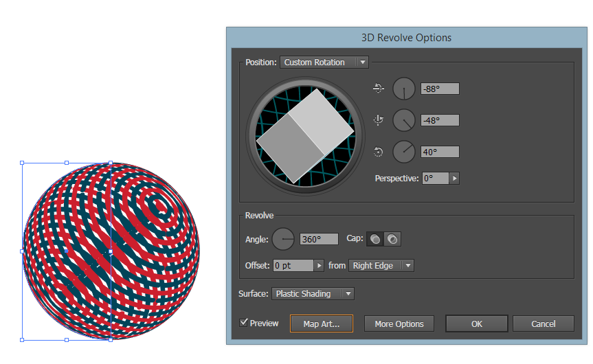This screenshot has height=364, width=593.
Task: Click the Map Art... button
Action: [322, 324]
